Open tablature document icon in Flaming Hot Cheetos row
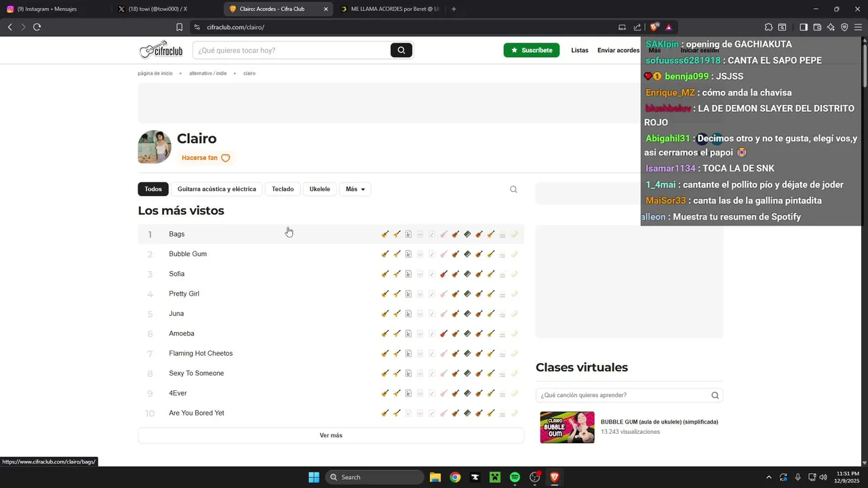Viewport: 868px width, 488px height. (x=408, y=354)
